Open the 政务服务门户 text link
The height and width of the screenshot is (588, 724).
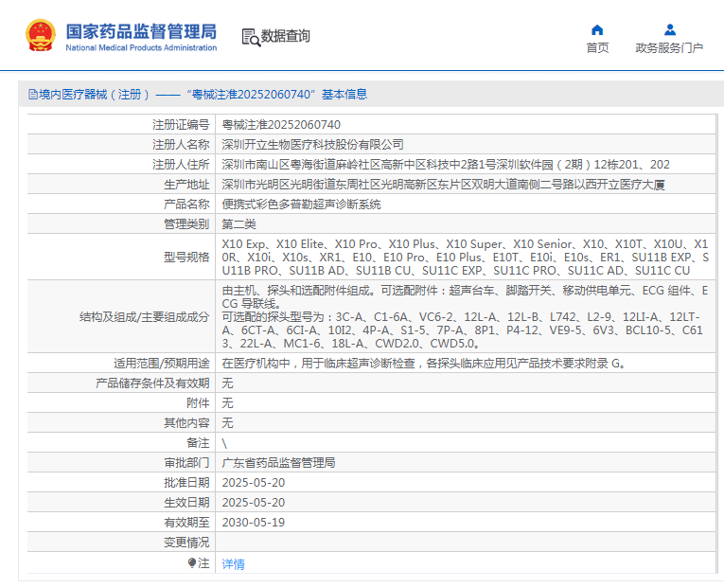coord(669,48)
